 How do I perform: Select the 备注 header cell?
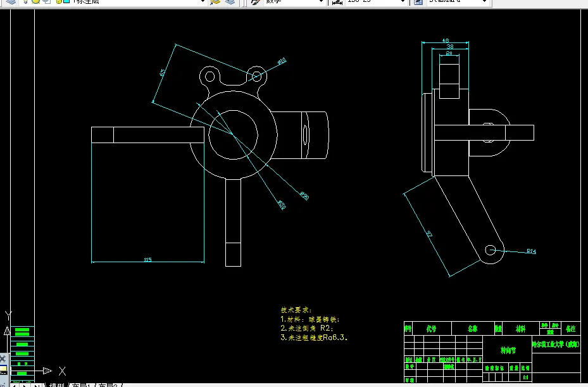570,329
